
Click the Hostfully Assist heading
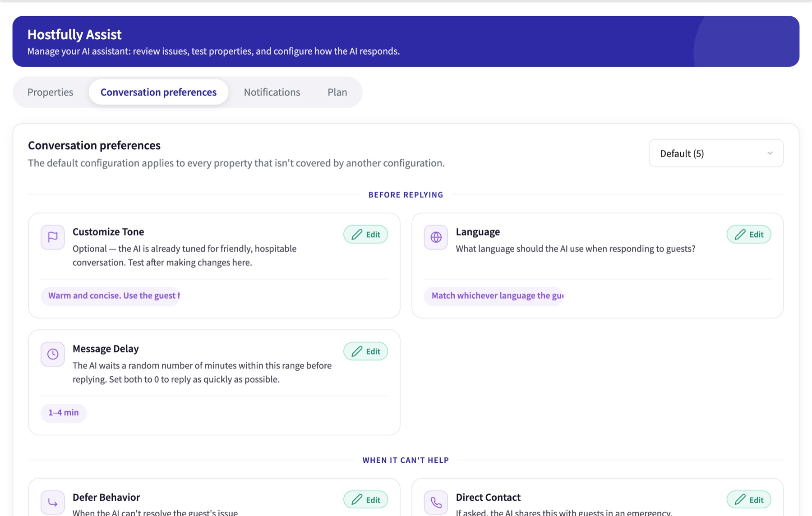coord(74,34)
